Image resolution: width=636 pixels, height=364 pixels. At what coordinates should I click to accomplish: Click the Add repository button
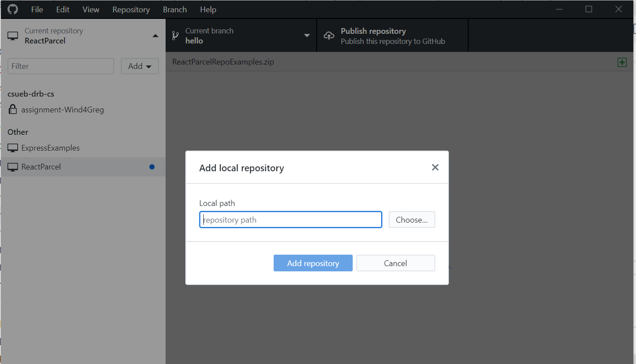(x=313, y=263)
